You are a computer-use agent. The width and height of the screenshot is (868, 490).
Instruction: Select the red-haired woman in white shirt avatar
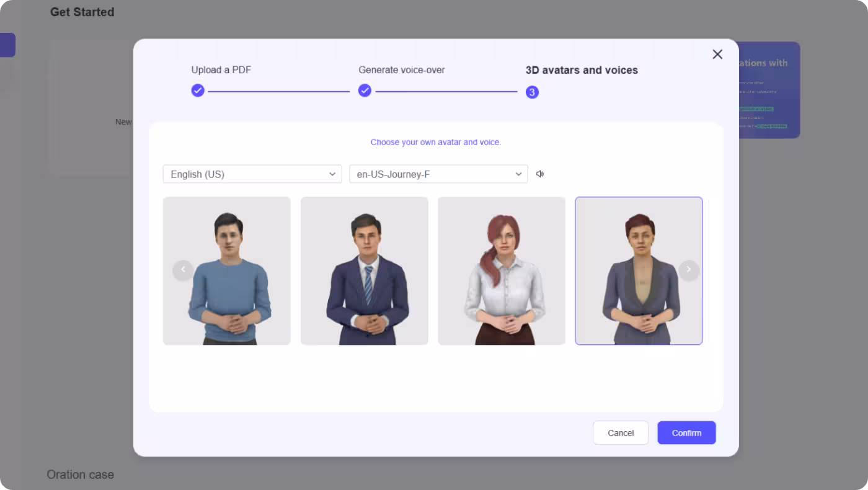[502, 271]
